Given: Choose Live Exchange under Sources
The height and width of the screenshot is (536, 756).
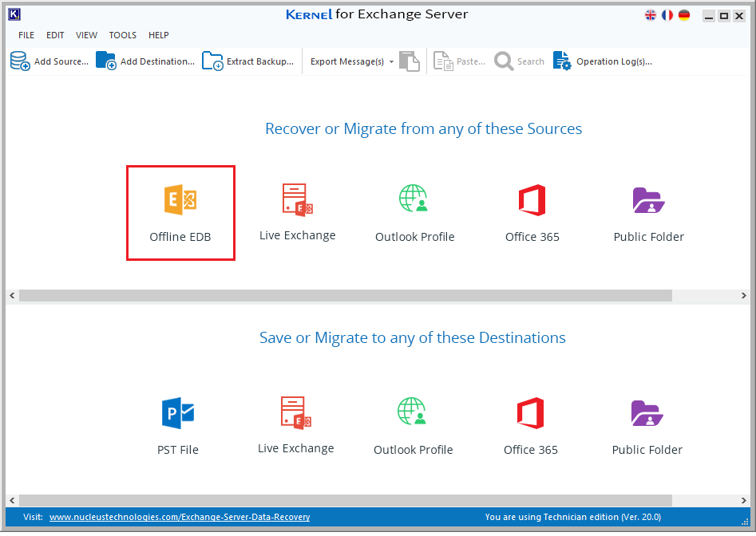Looking at the screenshot, I should pos(298,212).
